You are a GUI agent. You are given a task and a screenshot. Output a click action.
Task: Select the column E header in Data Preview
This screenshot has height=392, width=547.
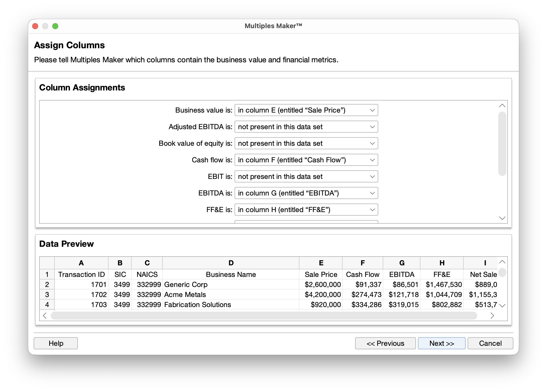tap(321, 263)
